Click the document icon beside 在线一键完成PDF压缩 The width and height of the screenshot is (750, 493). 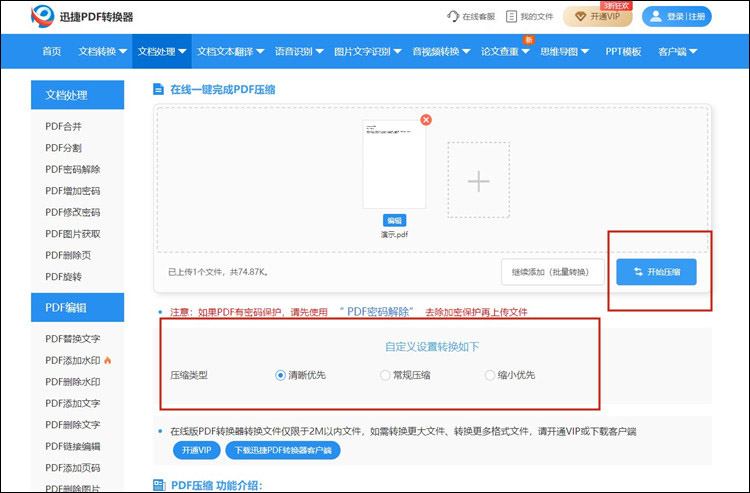coord(158,89)
